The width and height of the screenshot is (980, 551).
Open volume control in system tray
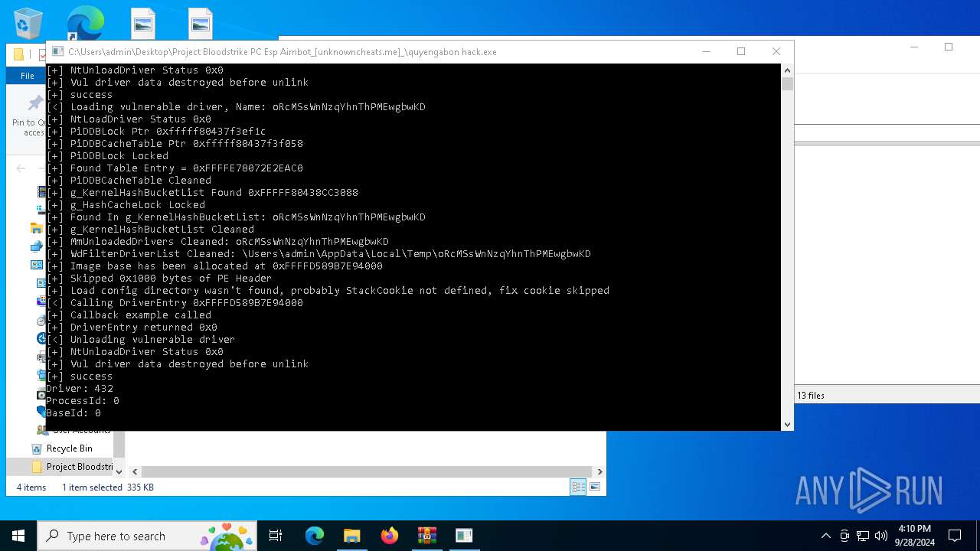tap(881, 536)
